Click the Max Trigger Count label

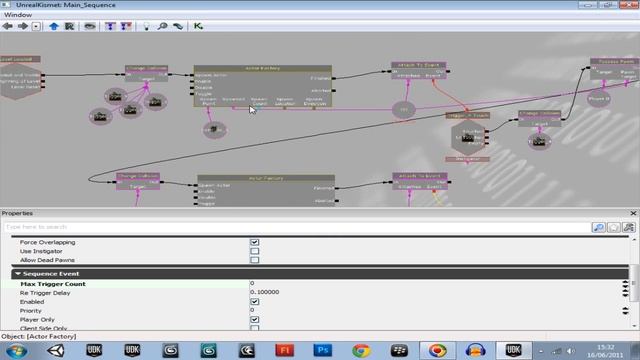53,284
